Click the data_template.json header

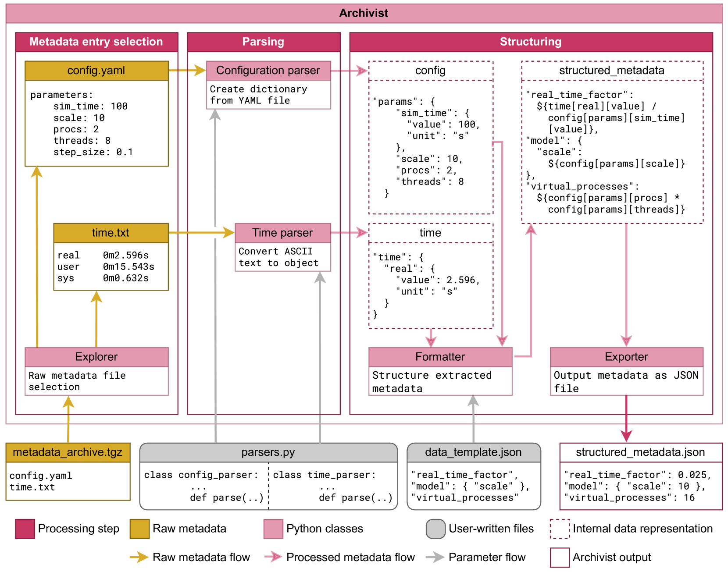[x=473, y=452]
